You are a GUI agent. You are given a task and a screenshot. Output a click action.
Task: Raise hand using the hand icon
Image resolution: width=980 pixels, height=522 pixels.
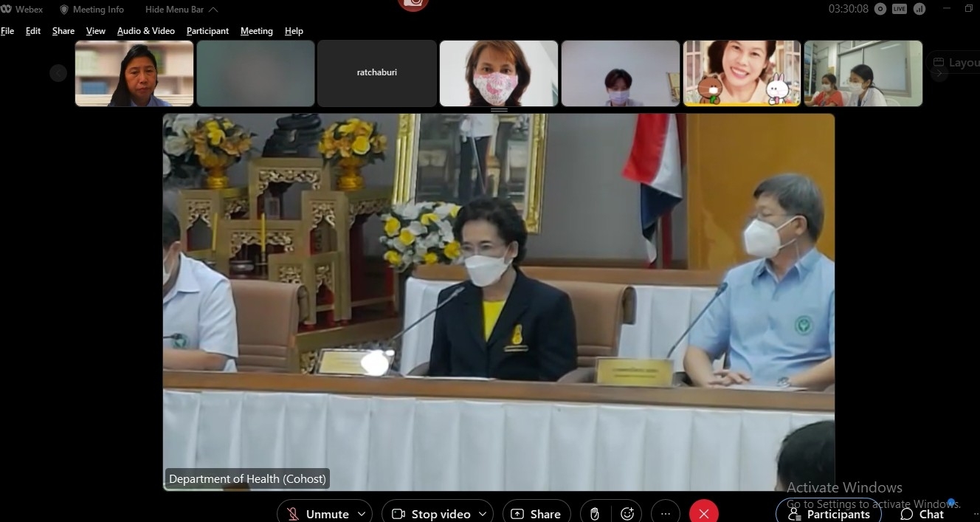point(595,514)
